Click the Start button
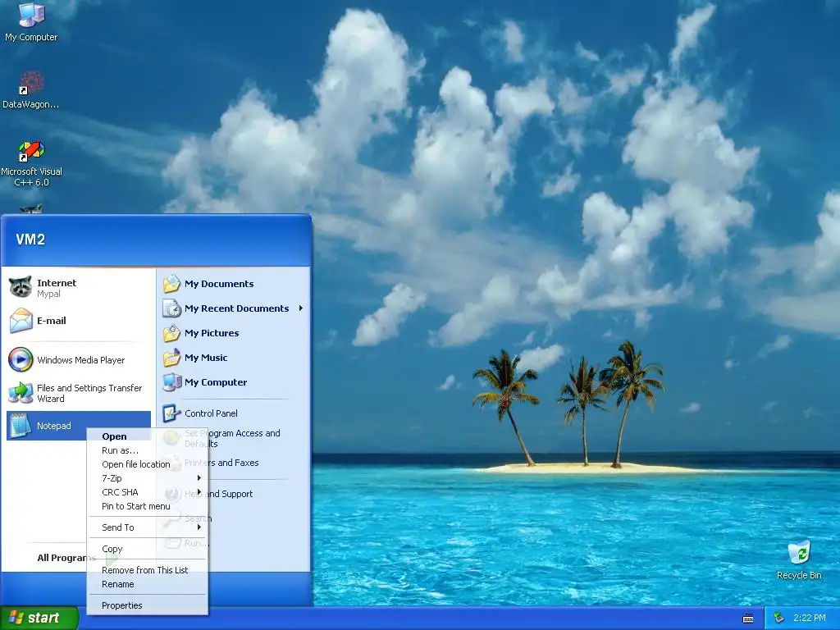 39,619
